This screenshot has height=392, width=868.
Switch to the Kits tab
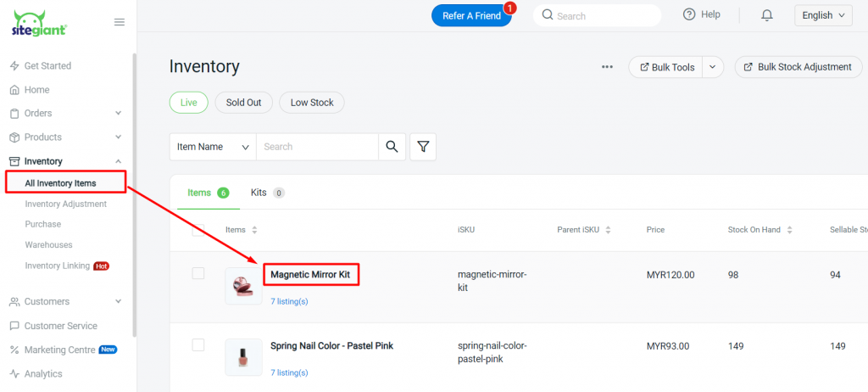pyautogui.click(x=266, y=193)
